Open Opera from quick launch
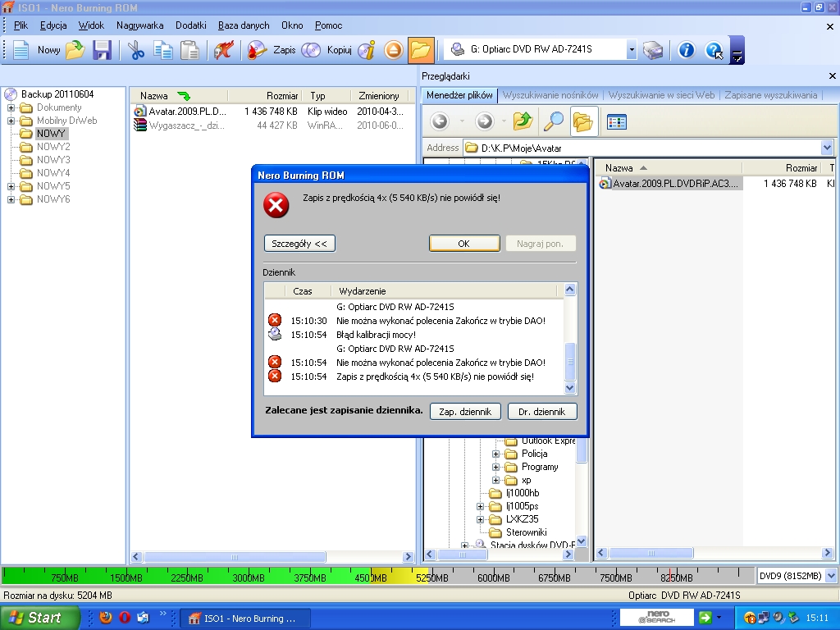Screen dimensions: 840x630 [125, 618]
